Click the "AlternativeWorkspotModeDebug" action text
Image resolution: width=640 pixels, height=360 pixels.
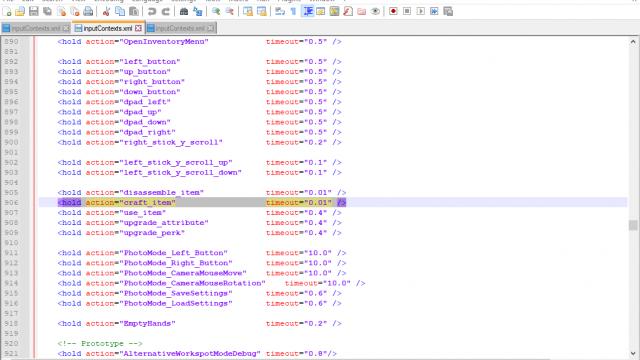[x=190, y=353]
